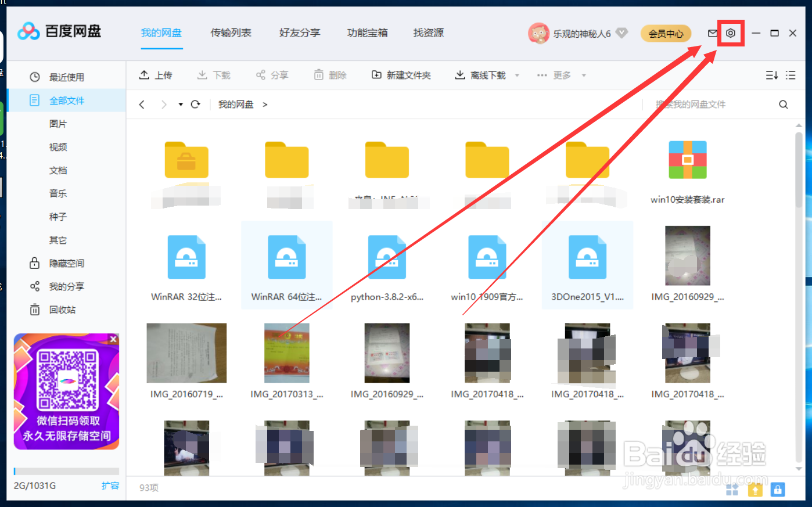The height and width of the screenshot is (507, 812).
Task: Switch to the 传输列表 tab
Action: (x=231, y=33)
